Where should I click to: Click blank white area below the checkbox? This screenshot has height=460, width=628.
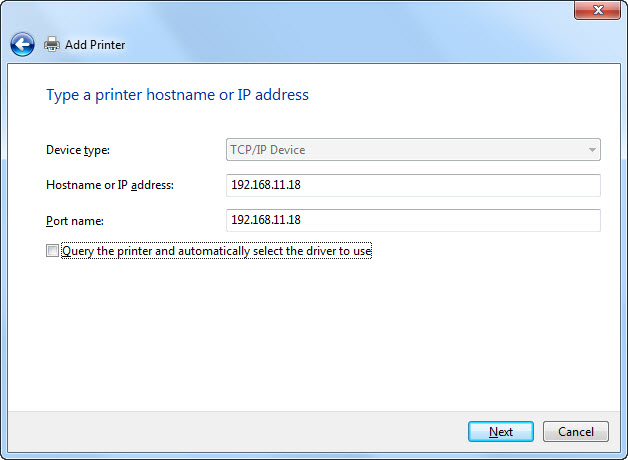[300, 330]
